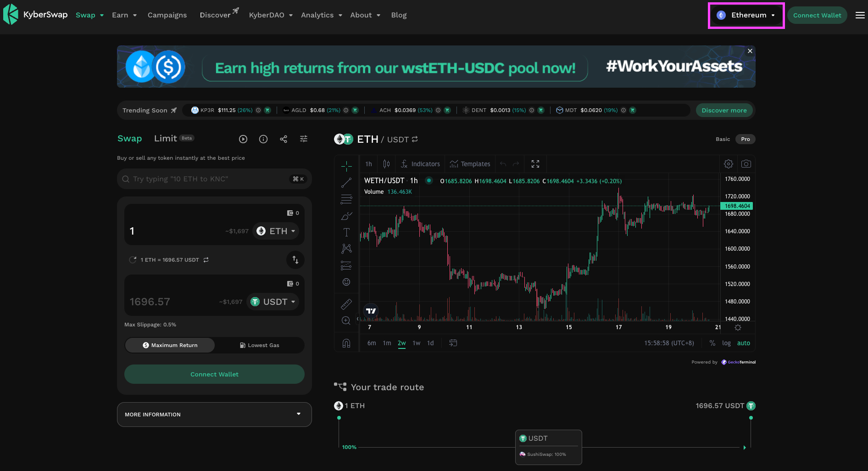Share the swap via share icon
The width and height of the screenshot is (868, 471).
pos(284,139)
